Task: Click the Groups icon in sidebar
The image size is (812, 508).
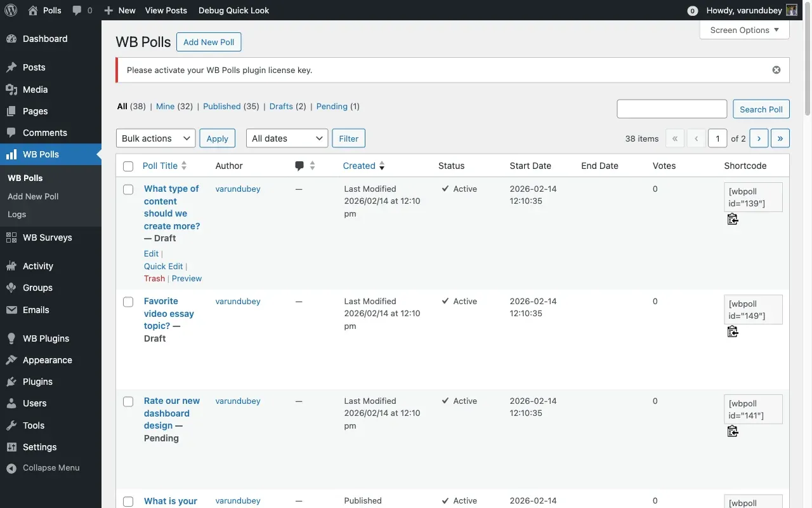Action: (11, 288)
